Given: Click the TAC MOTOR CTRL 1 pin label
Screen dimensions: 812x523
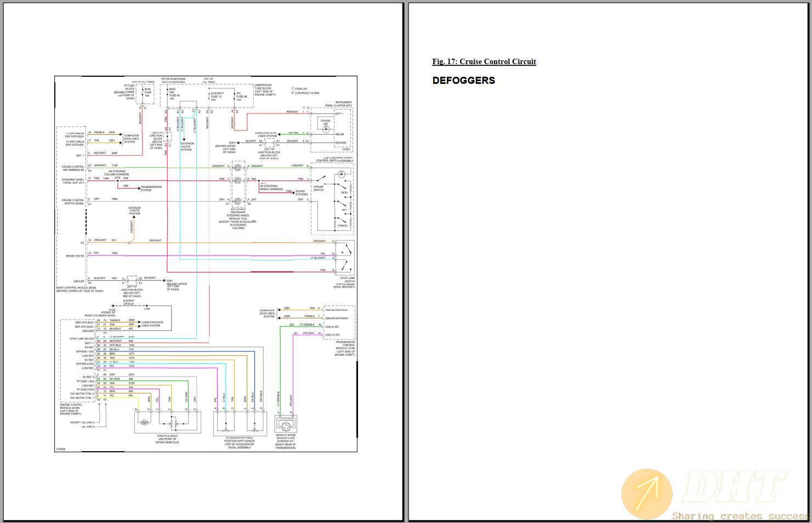Looking at the screenshot, I should click(x=81, y=398).
